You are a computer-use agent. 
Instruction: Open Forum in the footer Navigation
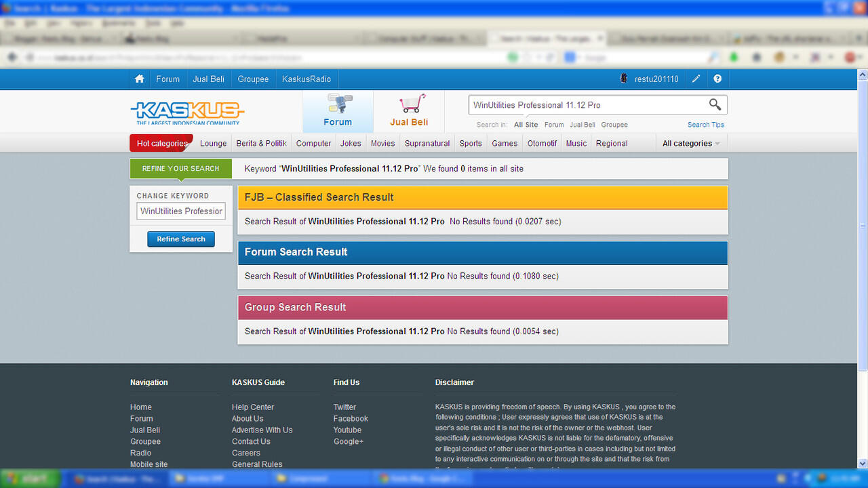click(x=142, y=419)
